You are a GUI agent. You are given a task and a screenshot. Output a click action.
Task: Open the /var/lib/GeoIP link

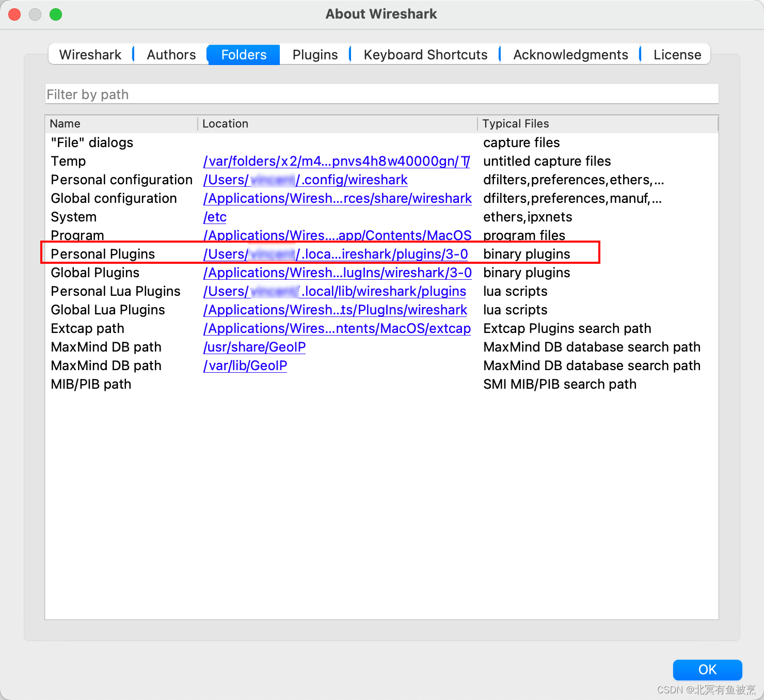tap(245, 365)
